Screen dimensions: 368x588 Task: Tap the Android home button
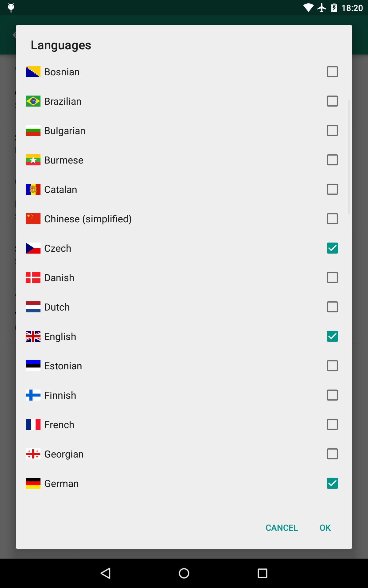184,573
